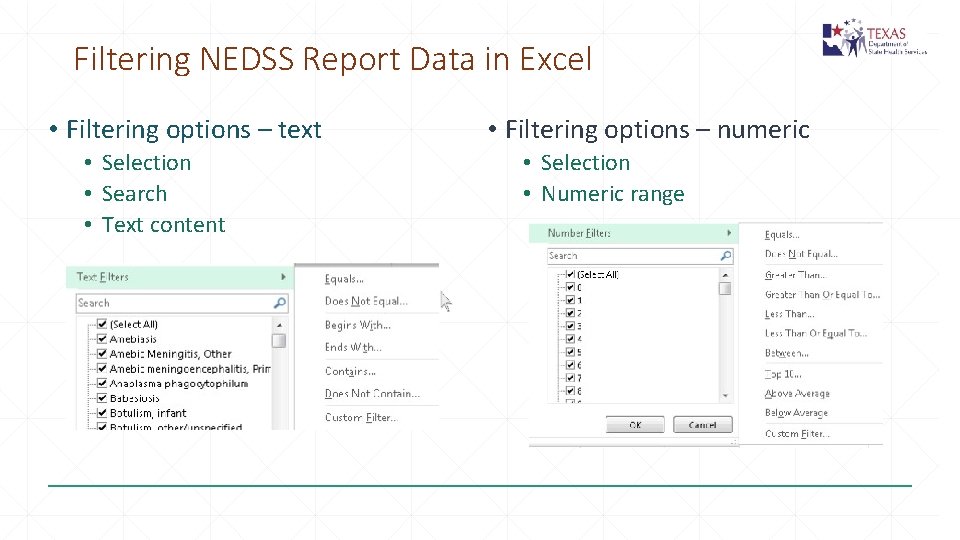Click the Search field in text filter panel
Screen dimensions: 960x540
point(182,302)
